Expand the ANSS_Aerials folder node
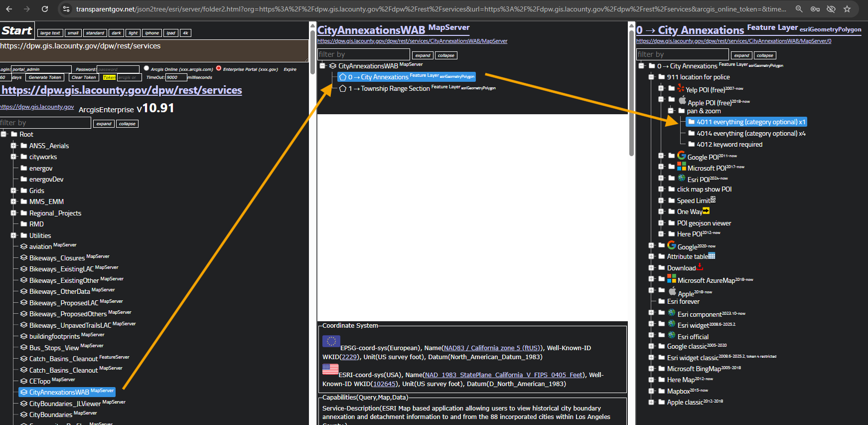Viewport: 868px width, 425px height. 14,146
